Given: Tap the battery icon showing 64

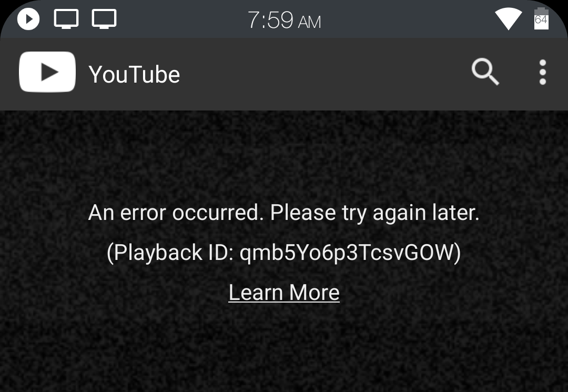Looking at the screenshot, I should (x=541, y=18).
